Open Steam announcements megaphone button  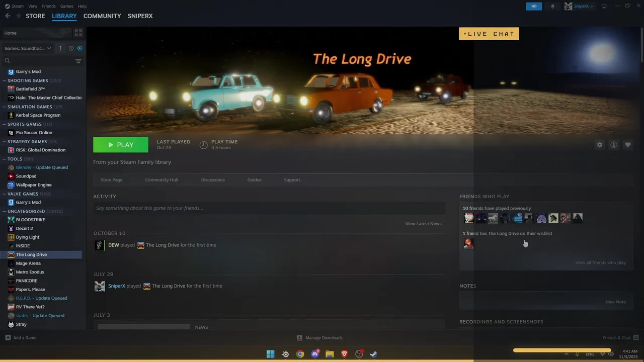[x=534, y=6]
